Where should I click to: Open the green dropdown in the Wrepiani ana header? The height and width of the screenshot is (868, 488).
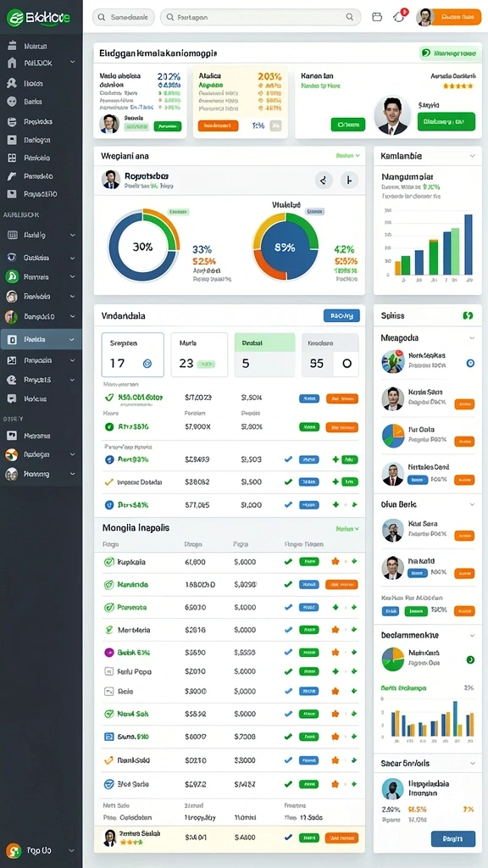pos(347,156)
